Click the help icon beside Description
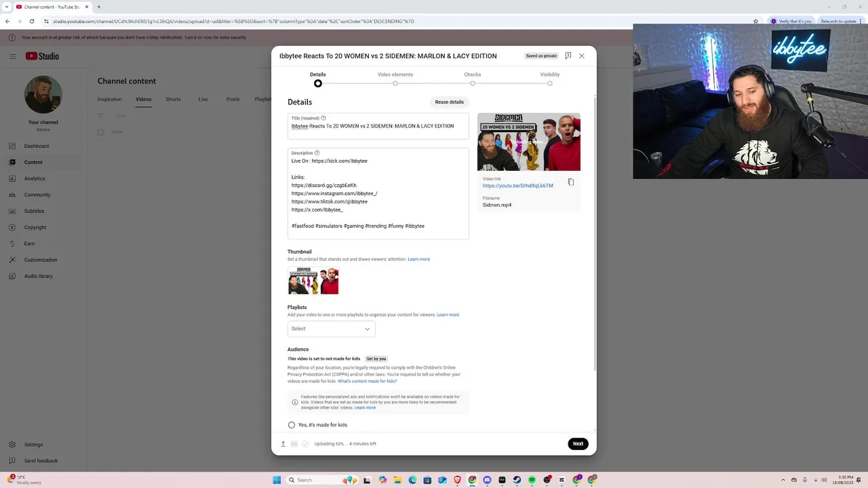The image size is (868, 488). coord(317,152)
